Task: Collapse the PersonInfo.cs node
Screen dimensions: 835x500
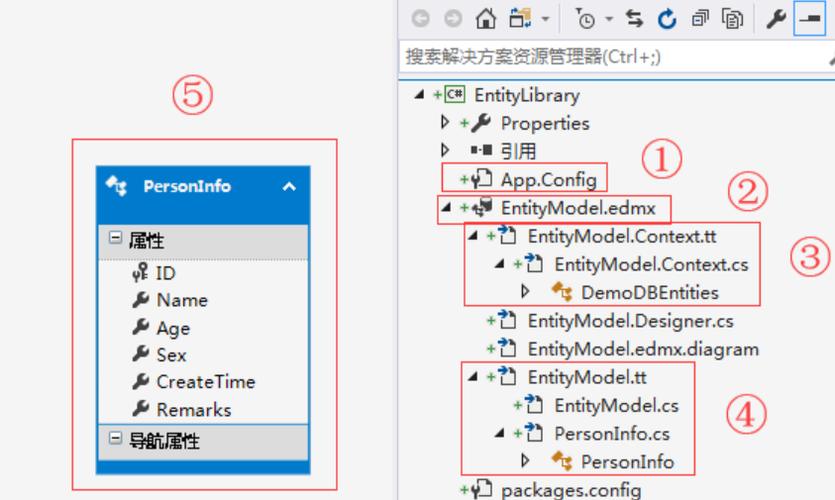Action: [x=500, y=433]
